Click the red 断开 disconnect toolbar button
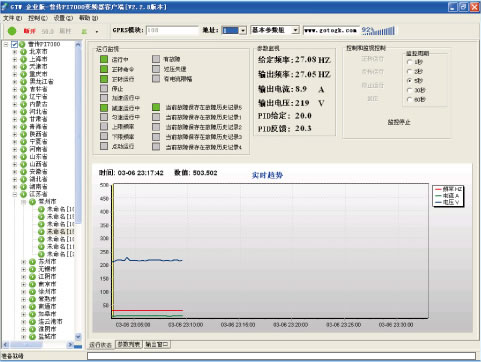Image resolution: width=481 pixels, height=362 pixels. 29,31
